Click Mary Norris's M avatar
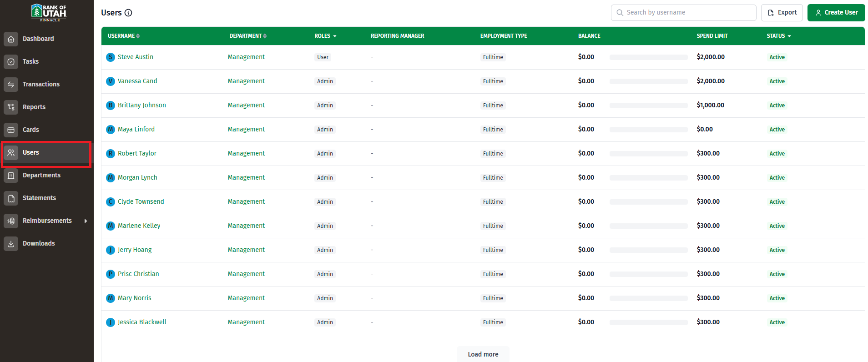The width and height of the screenshot is (868, 362). pyautogui.click(x=111, y=298)
